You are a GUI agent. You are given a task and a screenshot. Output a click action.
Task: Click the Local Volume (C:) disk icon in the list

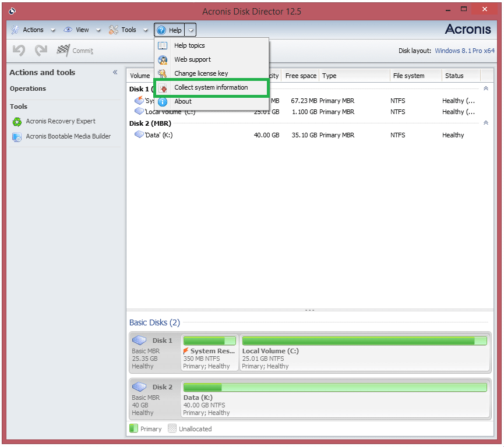[x=139, y=111]
